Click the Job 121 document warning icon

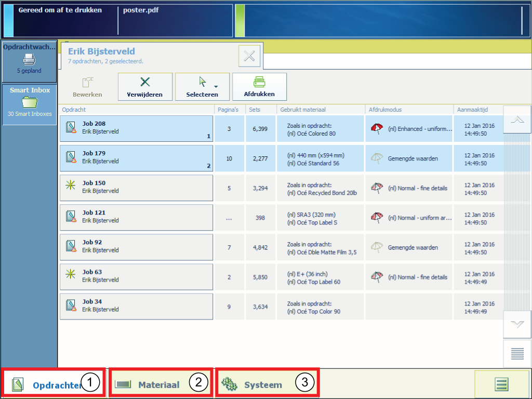[71, 217]
